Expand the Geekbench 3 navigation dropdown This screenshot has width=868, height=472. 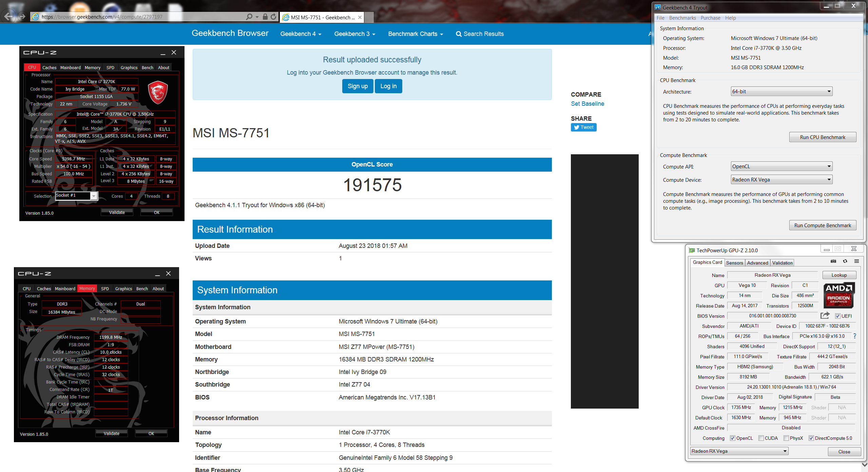coord(355,34)
